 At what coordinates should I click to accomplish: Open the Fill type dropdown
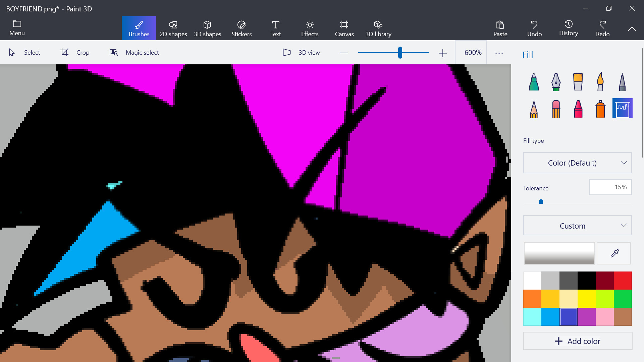point(577,163)
